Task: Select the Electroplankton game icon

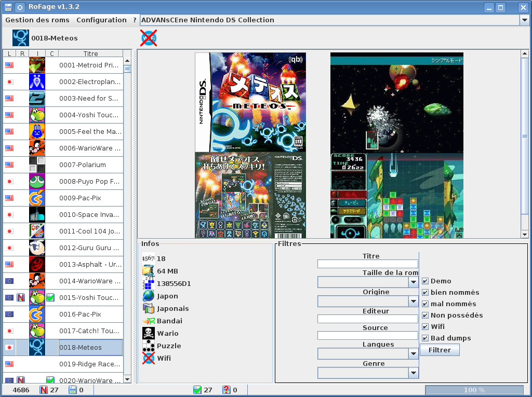Action: pyautogui.click(x=37, y=81)
